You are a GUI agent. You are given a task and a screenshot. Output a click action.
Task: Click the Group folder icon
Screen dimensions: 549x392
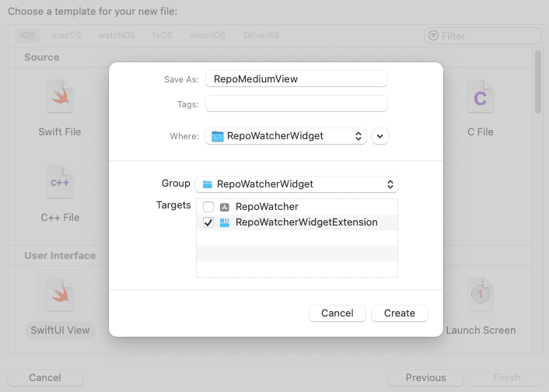208,184
